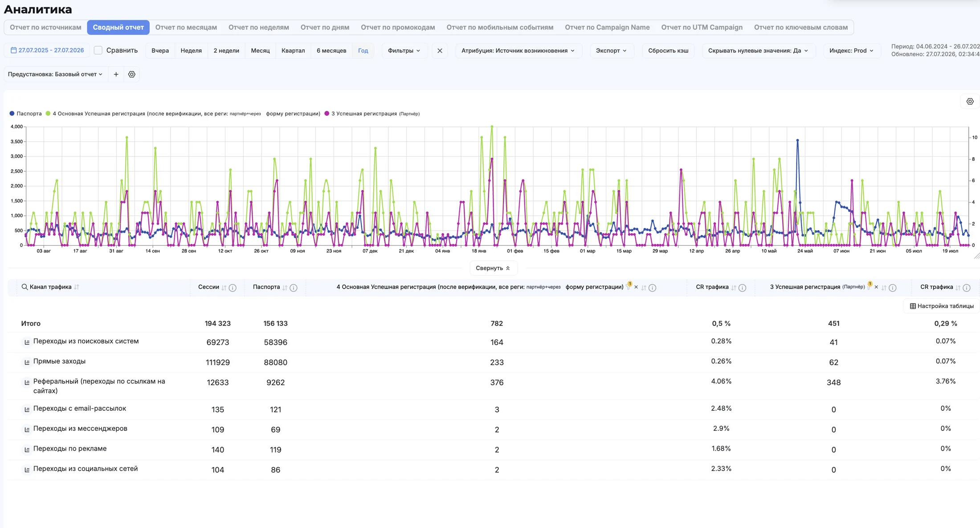Open breakdown icon for Переходы по рекламе

click(27, 450)
